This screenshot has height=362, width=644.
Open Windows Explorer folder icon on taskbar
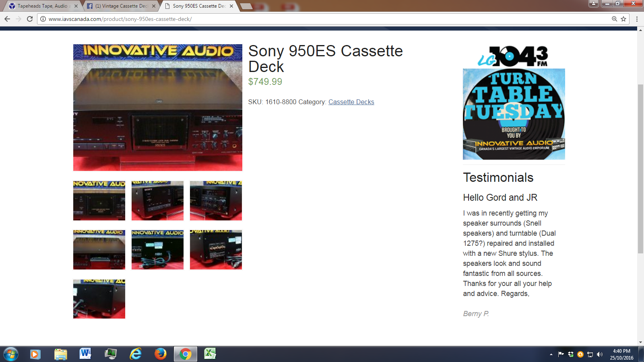pyautogui.click(x=60, y=354)
